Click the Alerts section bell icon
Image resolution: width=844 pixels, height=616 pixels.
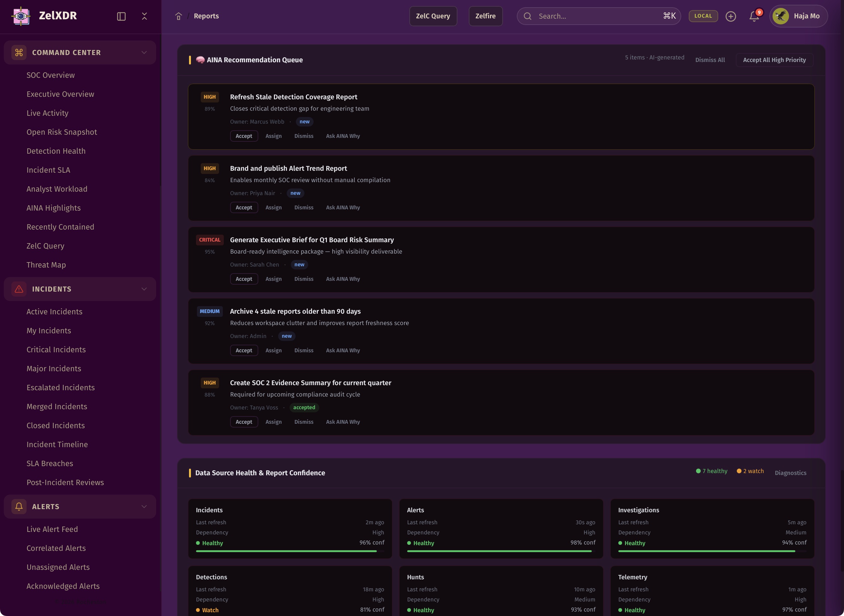(x=19, y=506)
